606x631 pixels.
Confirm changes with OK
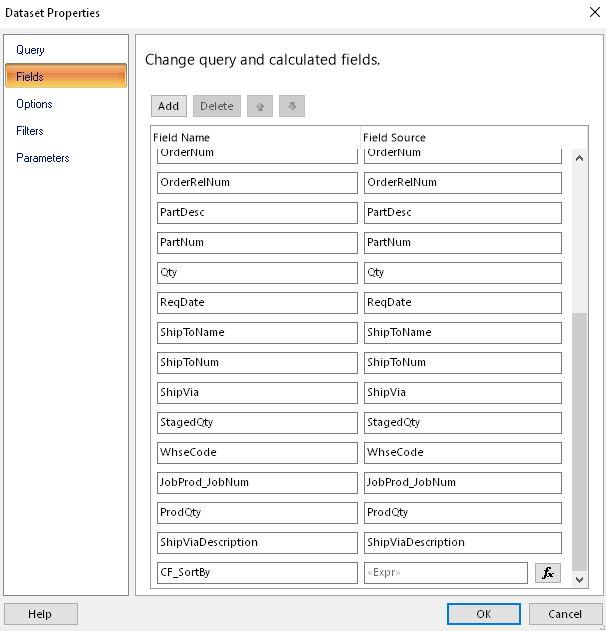pos(483,614)
